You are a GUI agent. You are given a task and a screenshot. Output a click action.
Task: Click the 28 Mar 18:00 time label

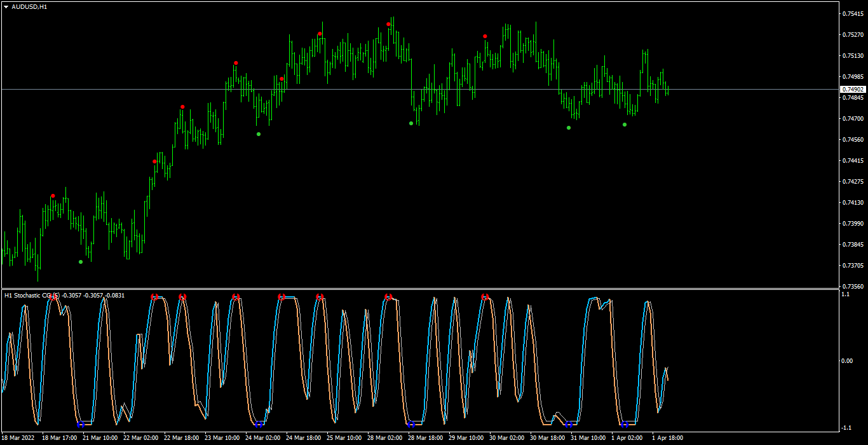coord(426,438)
